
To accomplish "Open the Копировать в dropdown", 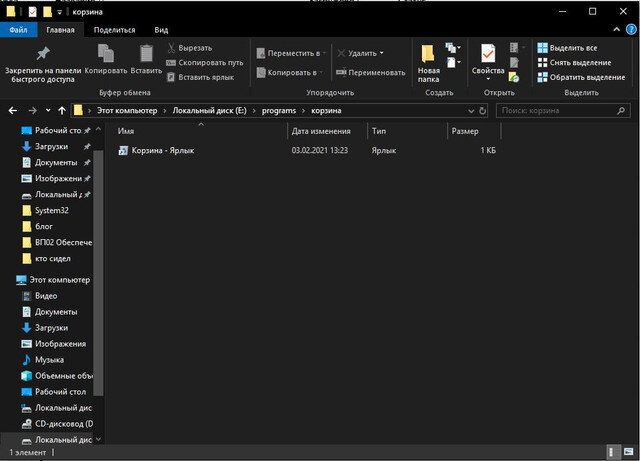I will pyautogui.click(x=289, y=73).
